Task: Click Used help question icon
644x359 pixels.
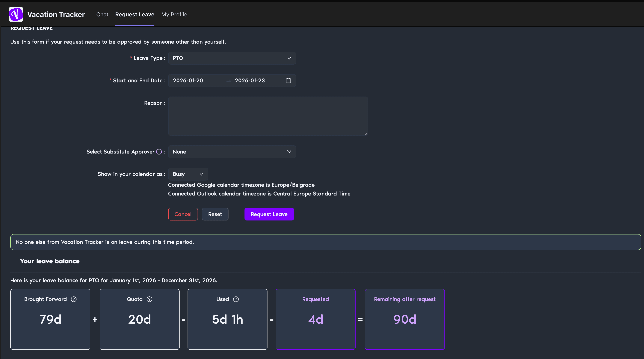Action: (236, 299)
